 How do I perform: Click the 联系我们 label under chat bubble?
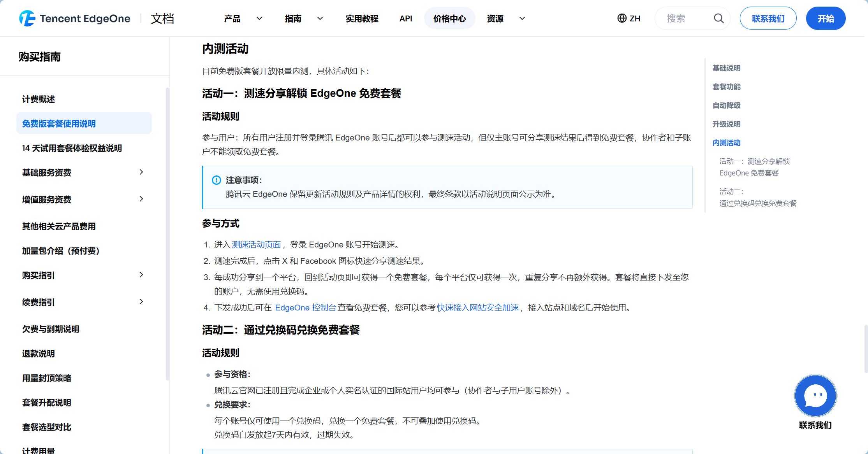[815, 425]
